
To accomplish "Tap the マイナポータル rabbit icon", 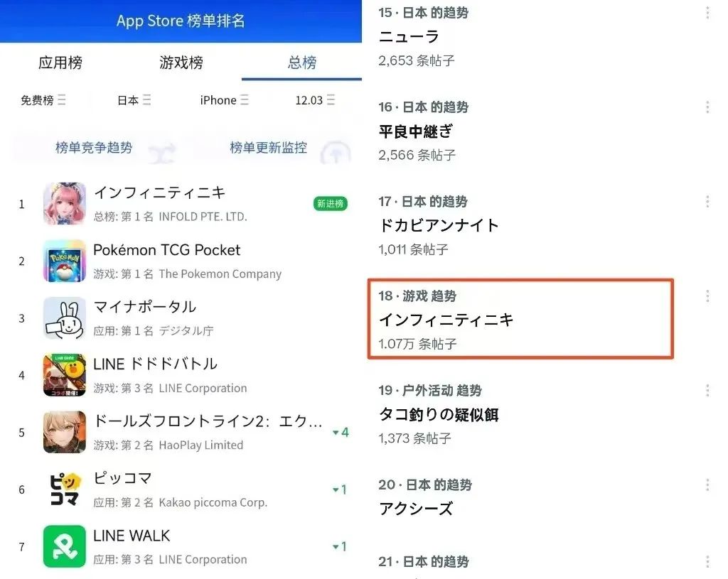I will (x=64, y=318).
